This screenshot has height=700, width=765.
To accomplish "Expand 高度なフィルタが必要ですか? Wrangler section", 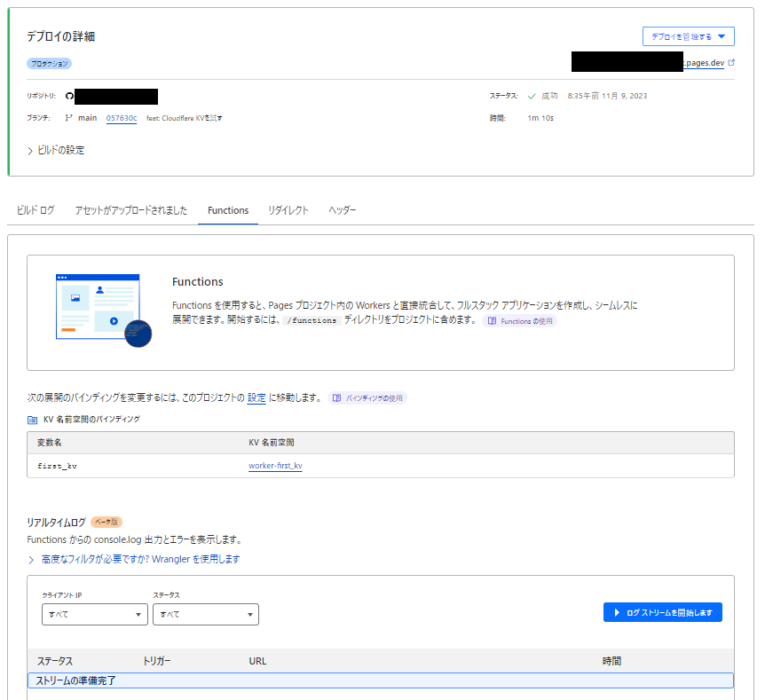I will [134, 559].
